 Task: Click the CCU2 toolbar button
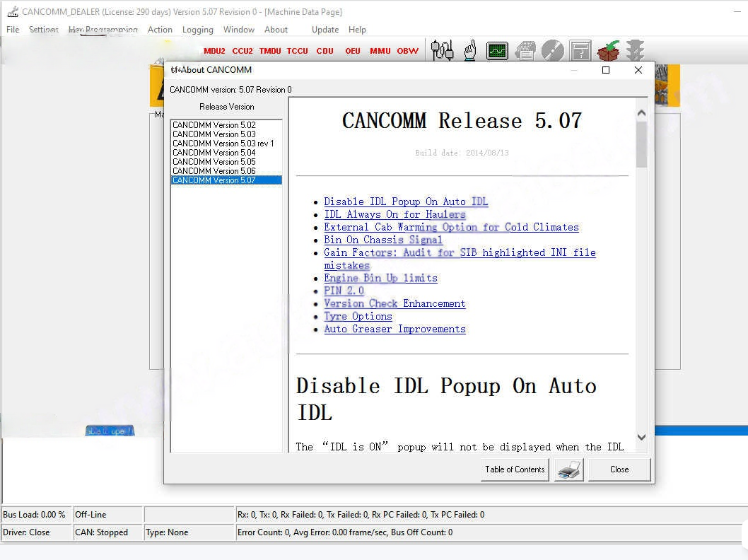pos(242,51)
